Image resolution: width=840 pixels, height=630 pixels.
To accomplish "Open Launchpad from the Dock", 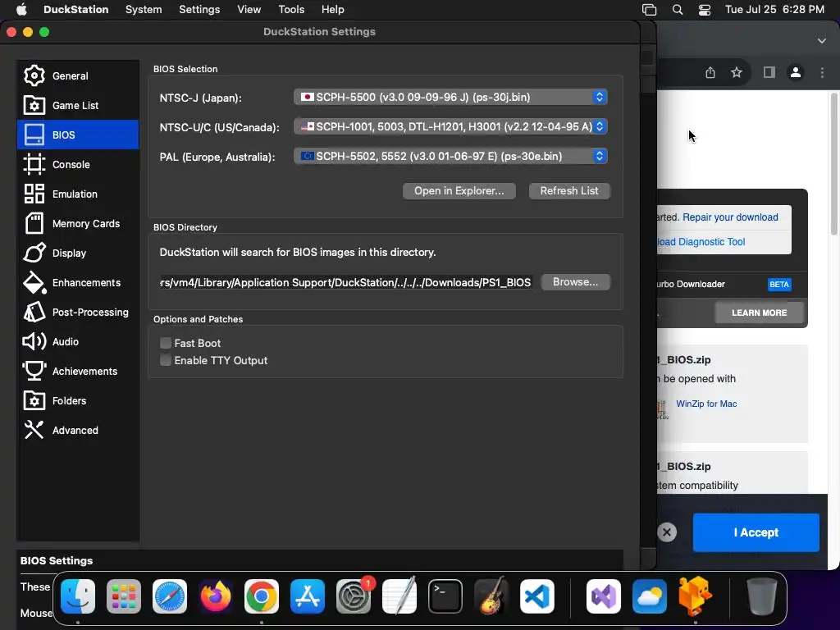I will (x=124, y=596).
